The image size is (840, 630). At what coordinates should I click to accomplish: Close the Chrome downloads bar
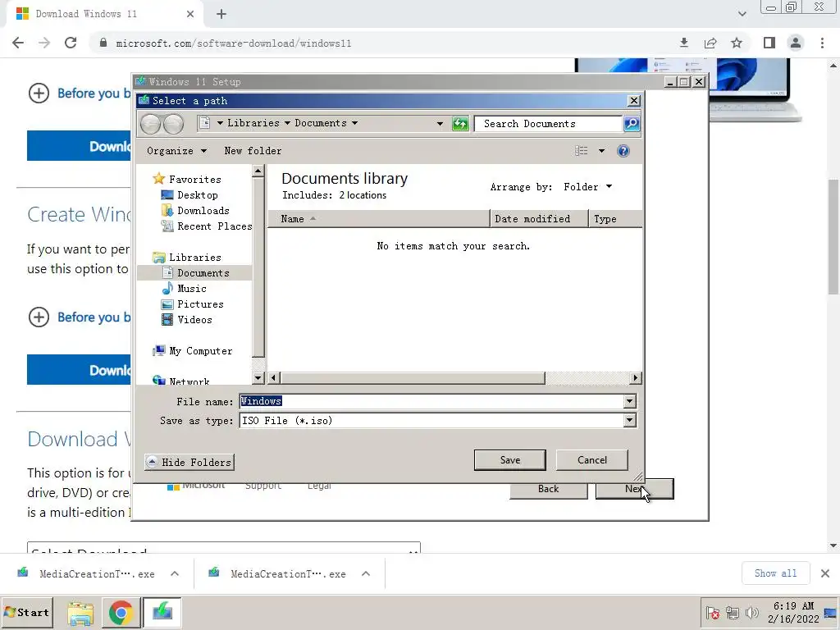(x=825, y=573)
